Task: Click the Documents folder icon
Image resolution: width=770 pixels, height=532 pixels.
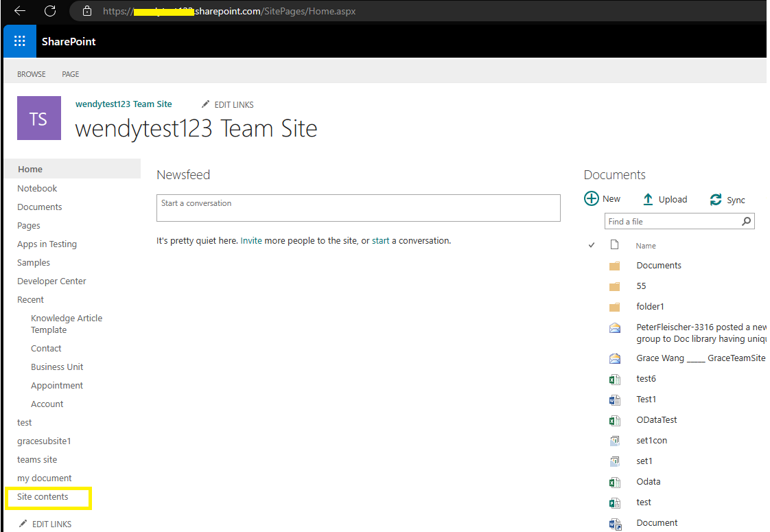Action: click(x=614, y=266)
